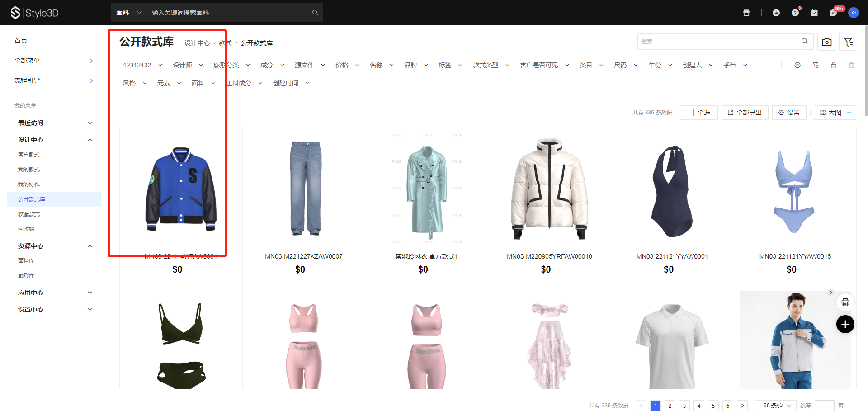
Task: Expand the 品牌 filter dropdown
Action: [416, 65]
